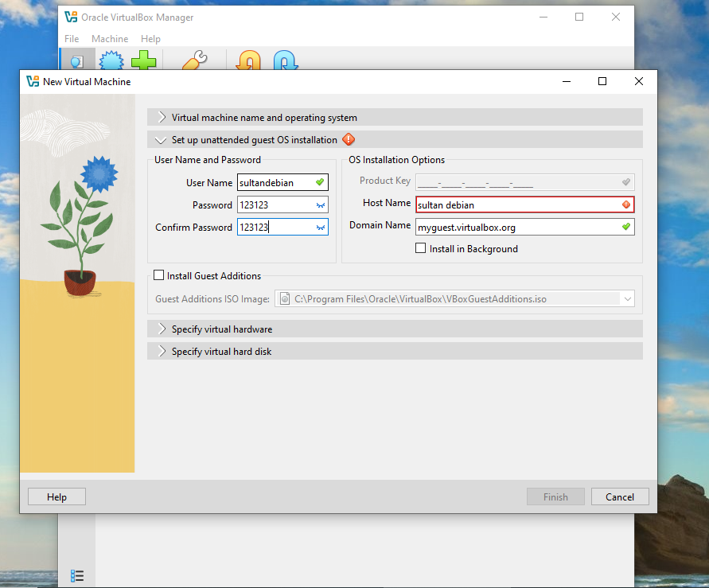The width and height of the screenshot is (709, 588).
Task: Click the Help button in dialog
Action: click(57, 496)
